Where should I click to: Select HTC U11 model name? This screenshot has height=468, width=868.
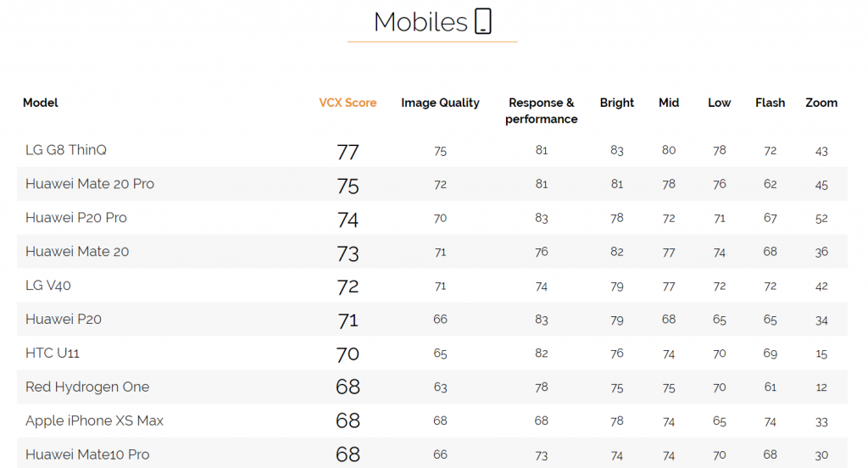[x=53, y=353]
